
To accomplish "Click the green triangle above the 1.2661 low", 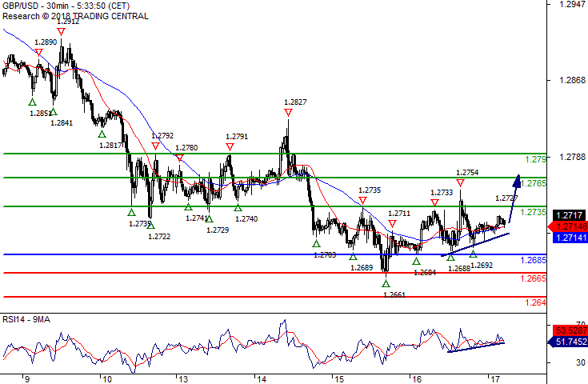I will [386, 284].
